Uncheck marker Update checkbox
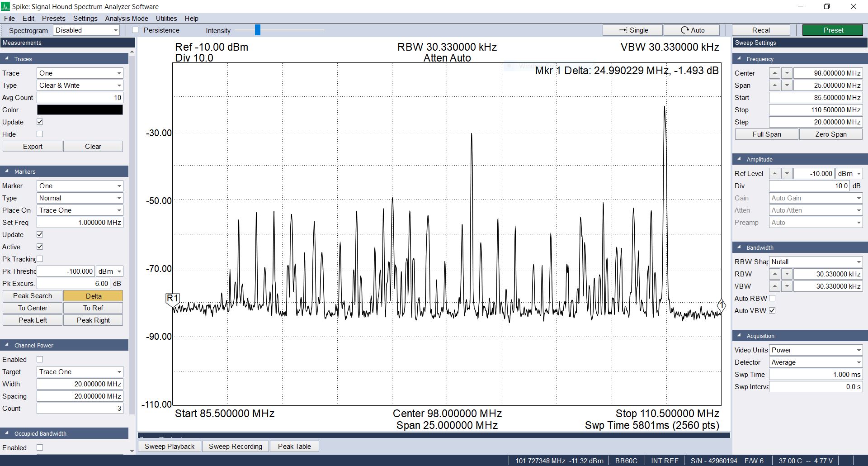This screenshot has width=868, height=466. 40,234
